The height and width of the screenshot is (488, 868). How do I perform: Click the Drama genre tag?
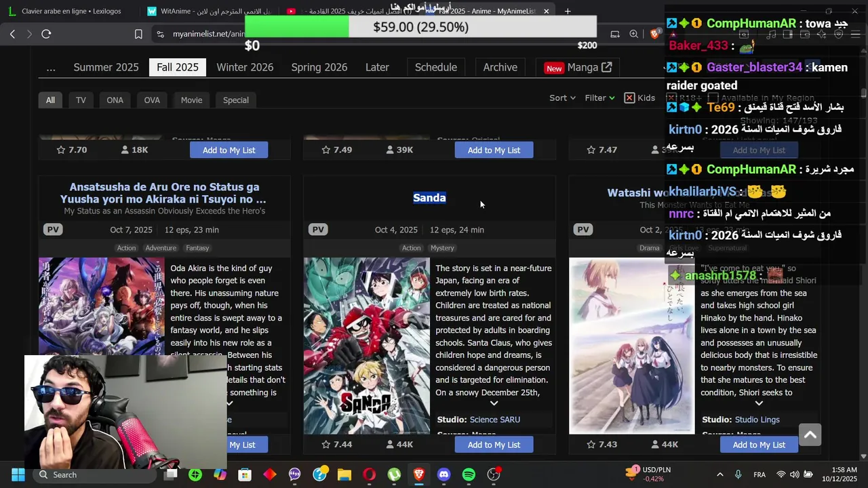tap(650, 248)
